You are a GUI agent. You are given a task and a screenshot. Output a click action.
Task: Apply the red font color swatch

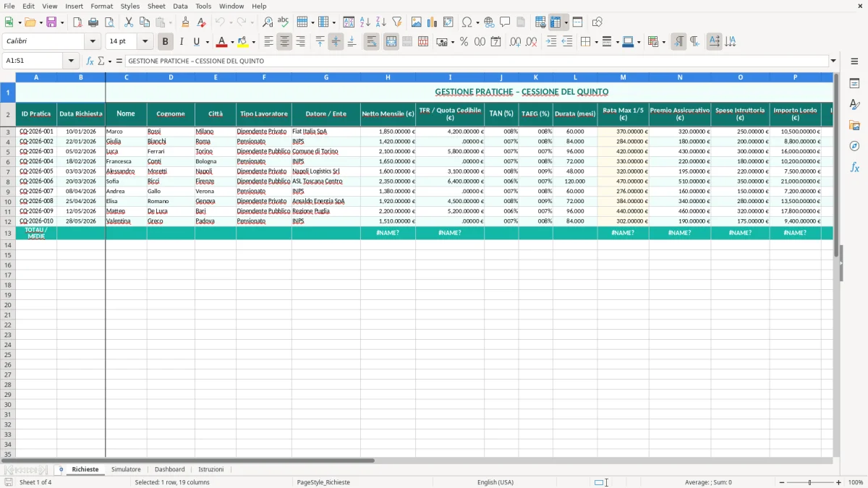[221, 42]
